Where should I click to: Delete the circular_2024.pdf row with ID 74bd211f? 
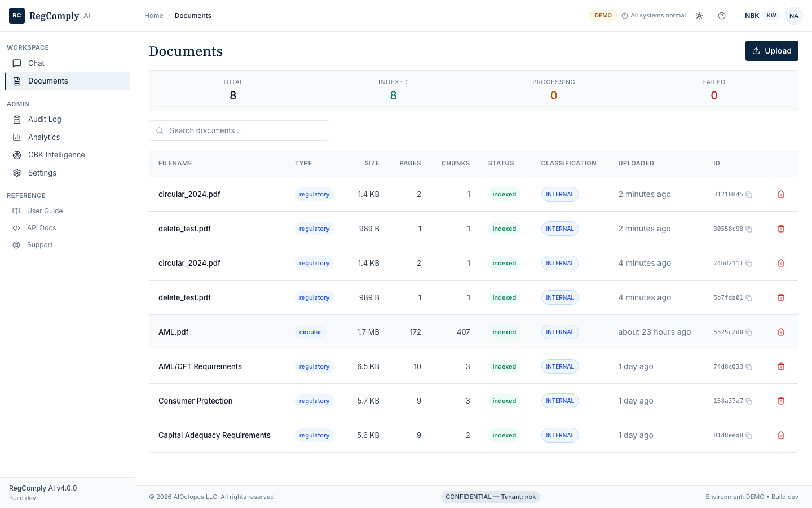781,263
